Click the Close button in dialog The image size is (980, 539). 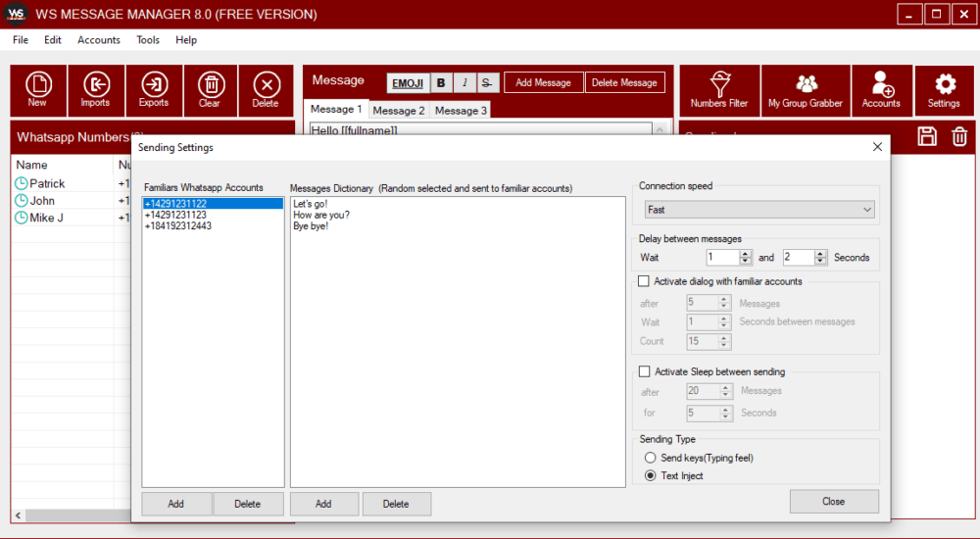tap(834, 501)
